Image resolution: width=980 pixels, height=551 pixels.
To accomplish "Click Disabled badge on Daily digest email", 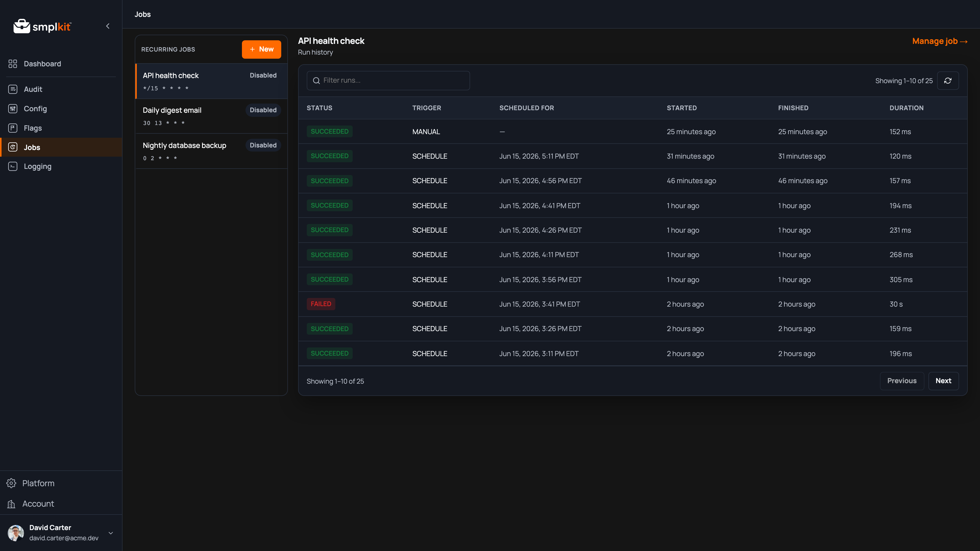I will tap(263, 110).
